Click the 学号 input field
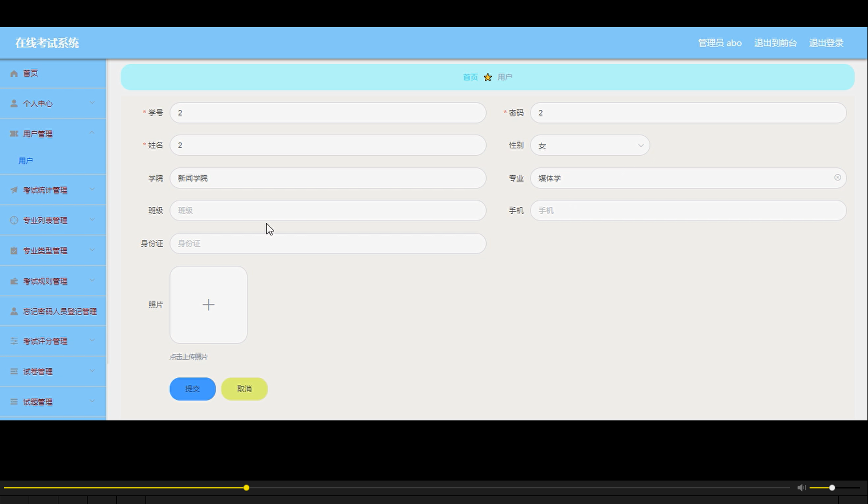 pyautogui.click(x=328, y=113)
